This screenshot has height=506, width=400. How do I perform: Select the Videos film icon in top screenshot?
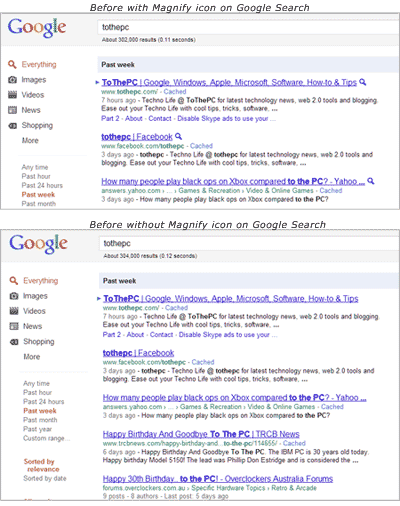pos(12,95)
